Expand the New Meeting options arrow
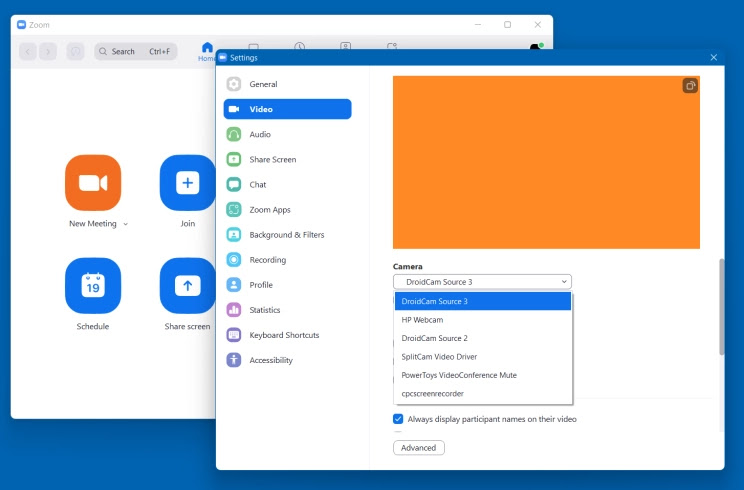The image size is (744, 490). point(126,224)
